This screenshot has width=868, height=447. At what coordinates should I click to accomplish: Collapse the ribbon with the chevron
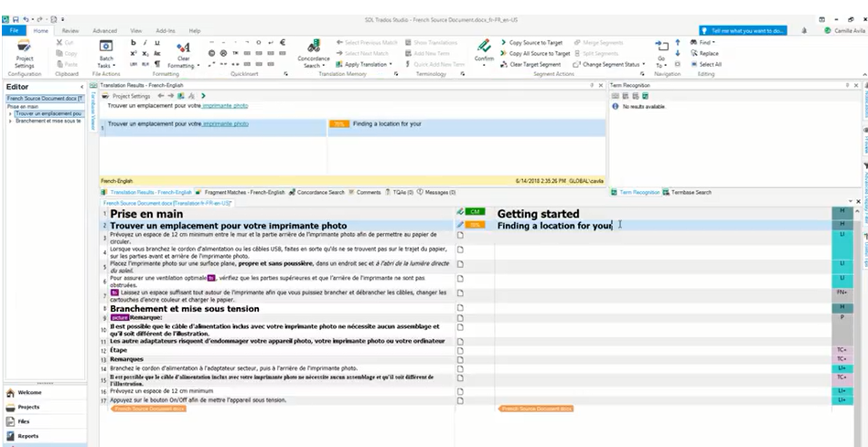(x=864, y=74)
